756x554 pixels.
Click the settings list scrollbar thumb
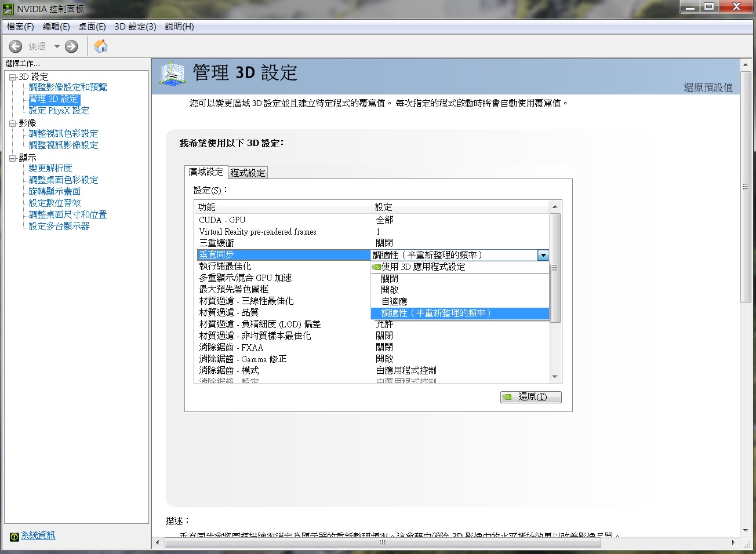point(555,268)
